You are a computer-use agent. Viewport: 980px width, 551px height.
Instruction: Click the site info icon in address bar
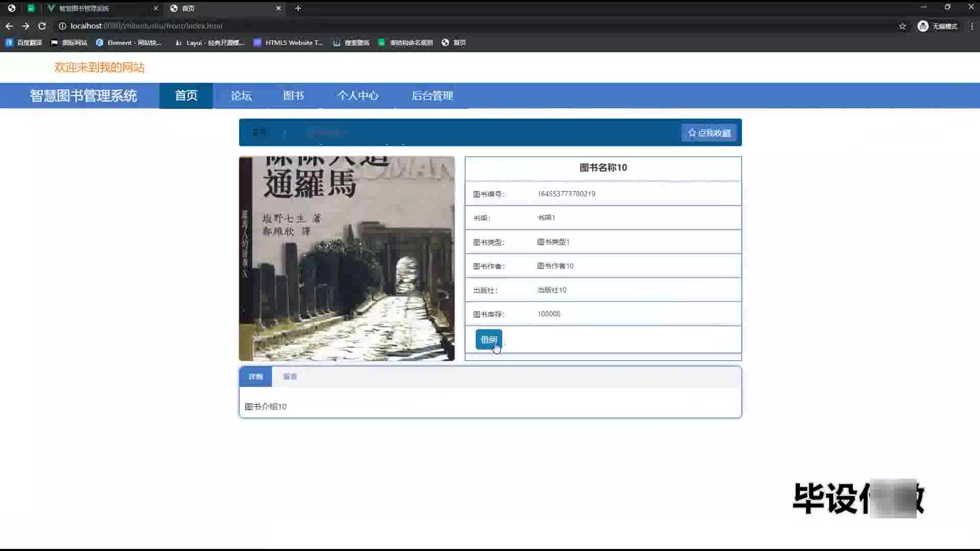point(62,26)
